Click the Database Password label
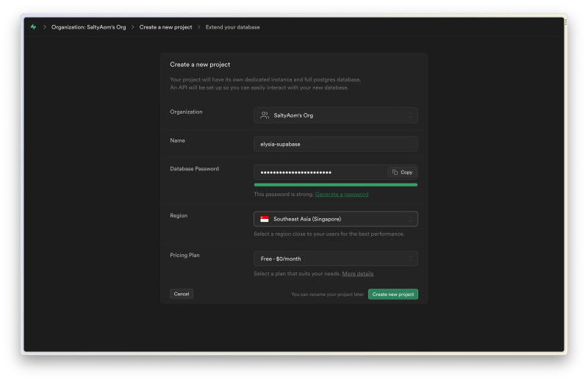 pos(194,169)
